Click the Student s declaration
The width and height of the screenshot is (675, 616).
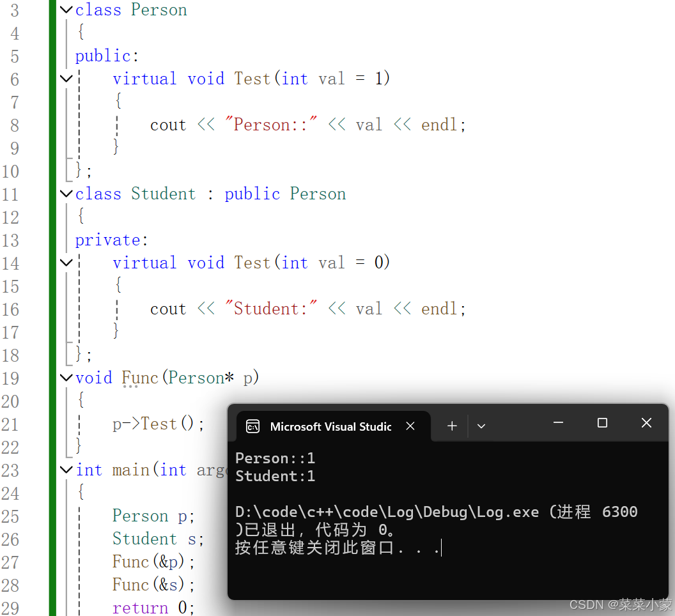[158, 539]
